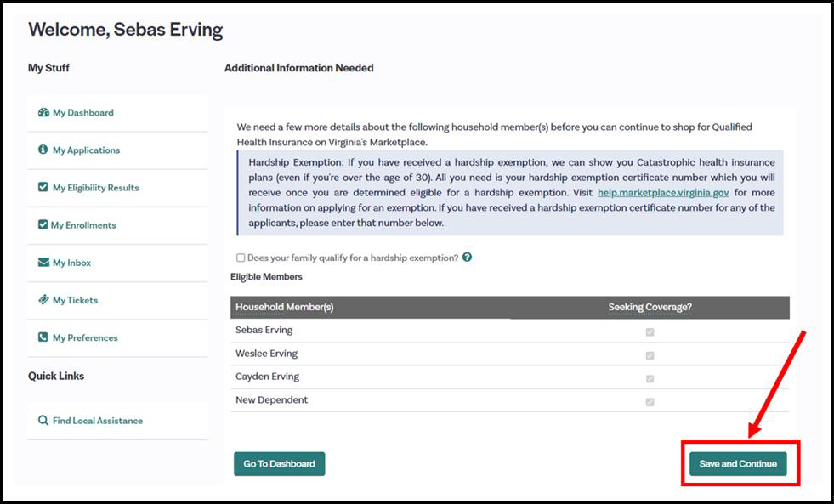This screenshot has width=834, height=504.
Task: Open the My Applications menu item
Action: pyautogui.click(x=86, y=150)
